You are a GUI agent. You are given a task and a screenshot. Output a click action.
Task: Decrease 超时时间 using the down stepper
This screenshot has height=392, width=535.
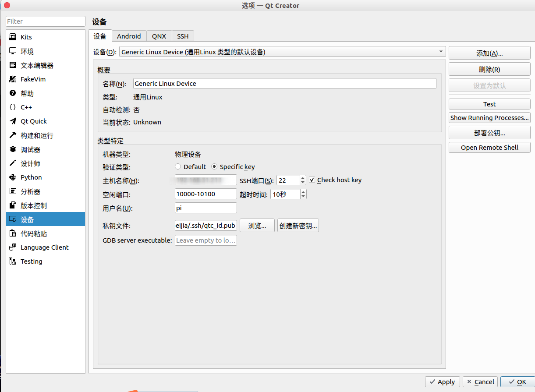point(302,196)
